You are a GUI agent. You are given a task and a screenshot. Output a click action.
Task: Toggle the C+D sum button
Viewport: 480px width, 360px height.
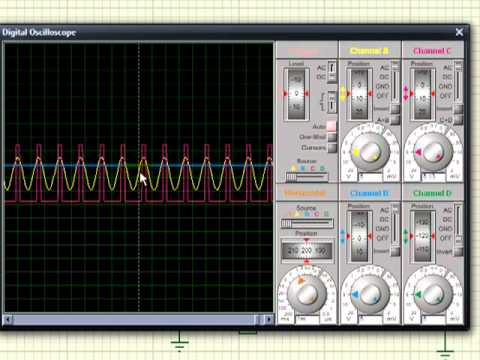458,119
